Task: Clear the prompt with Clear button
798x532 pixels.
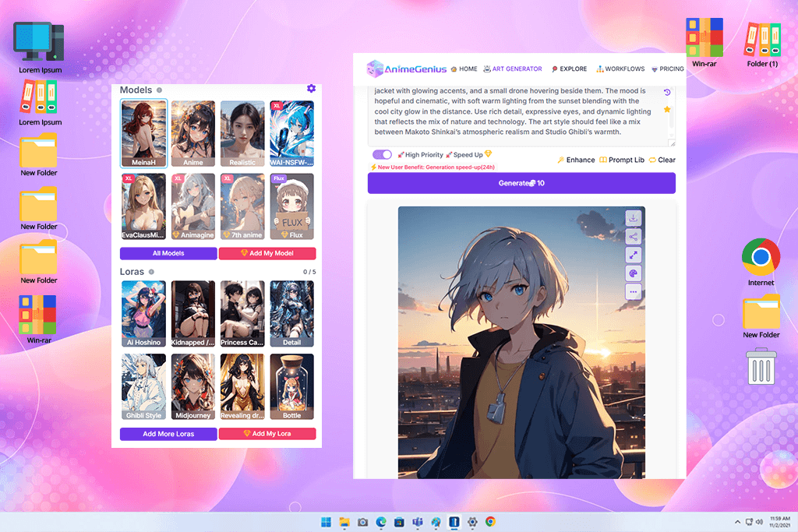Action: [x=662, y=160]
